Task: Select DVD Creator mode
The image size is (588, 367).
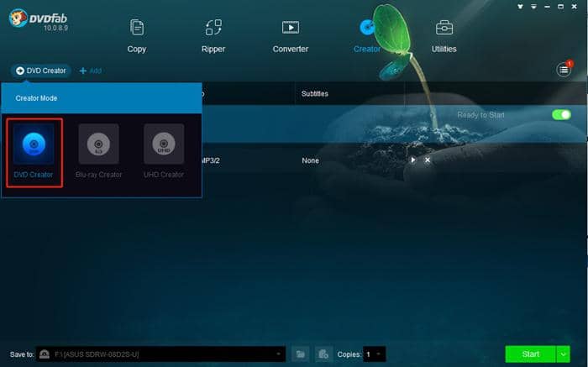Action: click(x=34, y=152)
